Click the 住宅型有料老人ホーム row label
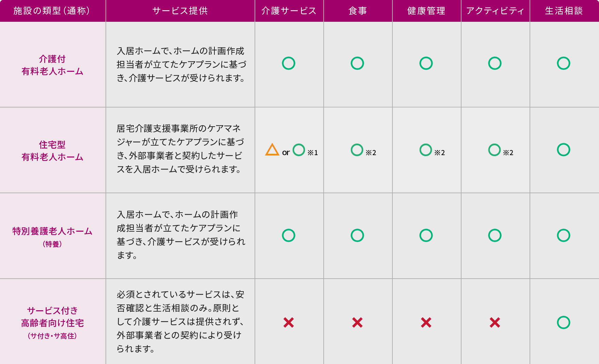599x364 pixels. tap(52, 151)
